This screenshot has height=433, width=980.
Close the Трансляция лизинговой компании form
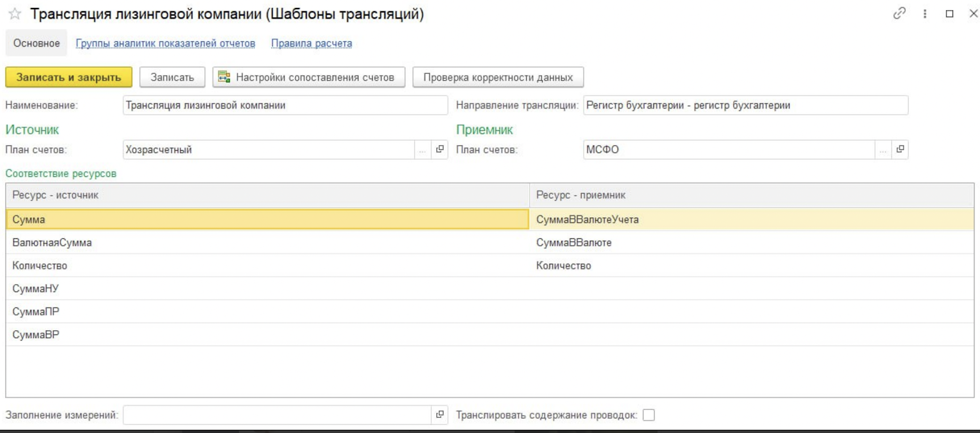[973, 13]
